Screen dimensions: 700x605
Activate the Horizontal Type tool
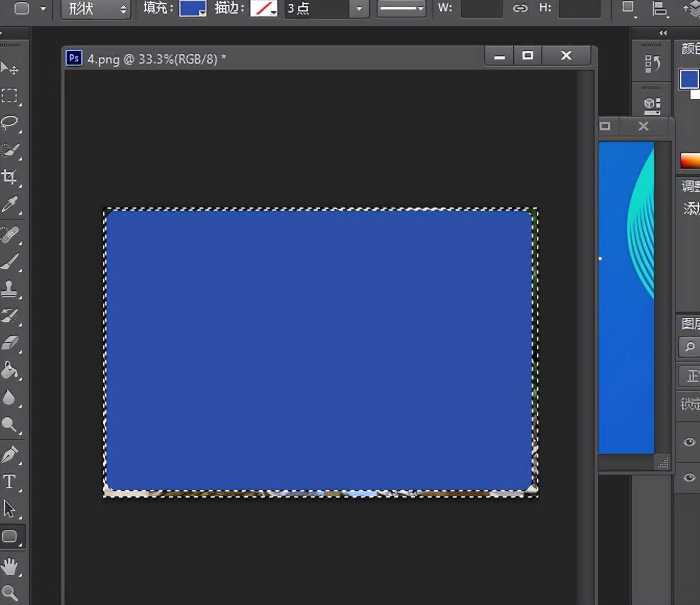pos(9,481)
